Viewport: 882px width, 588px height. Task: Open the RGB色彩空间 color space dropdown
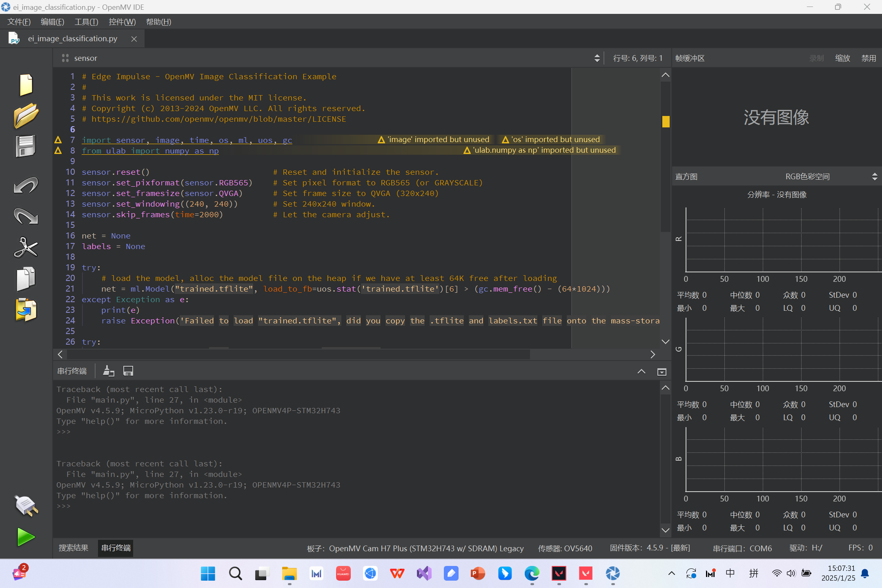[831, 176]
